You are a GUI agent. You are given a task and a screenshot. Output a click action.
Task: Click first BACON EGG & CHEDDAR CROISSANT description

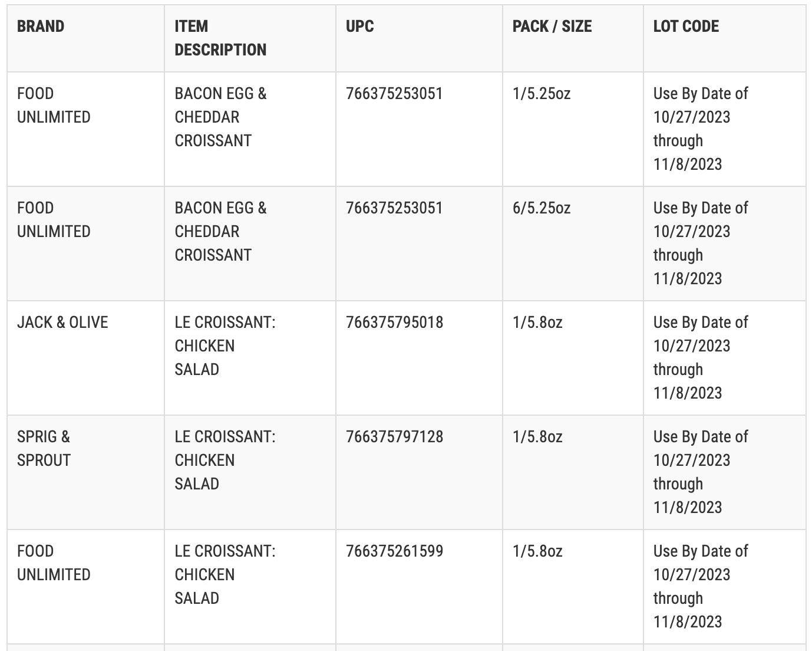(250, 129)
